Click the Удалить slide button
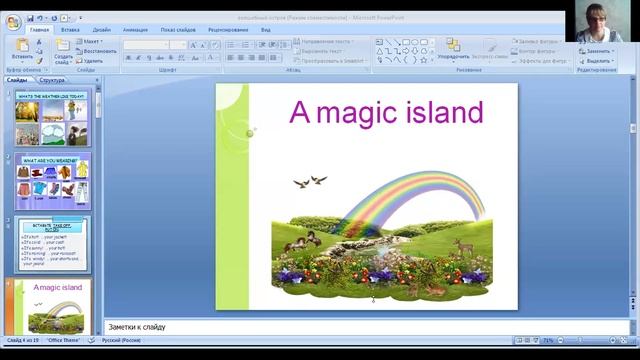This screenshot has height=360, width=640. click(x=90, y=61)
